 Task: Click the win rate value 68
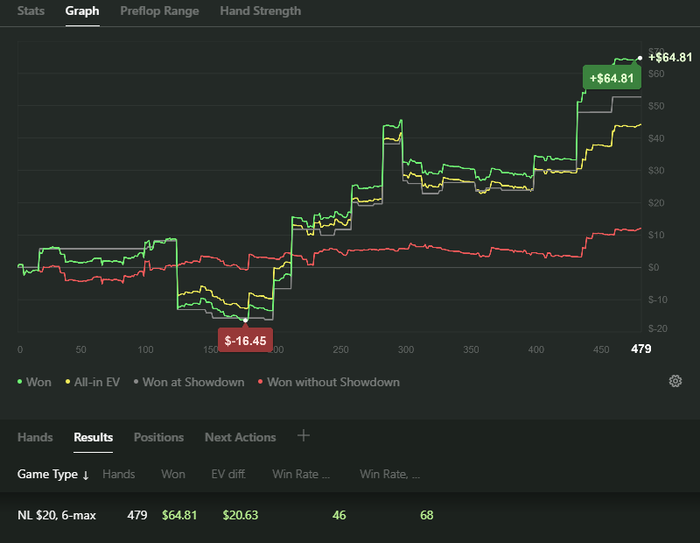426,515
